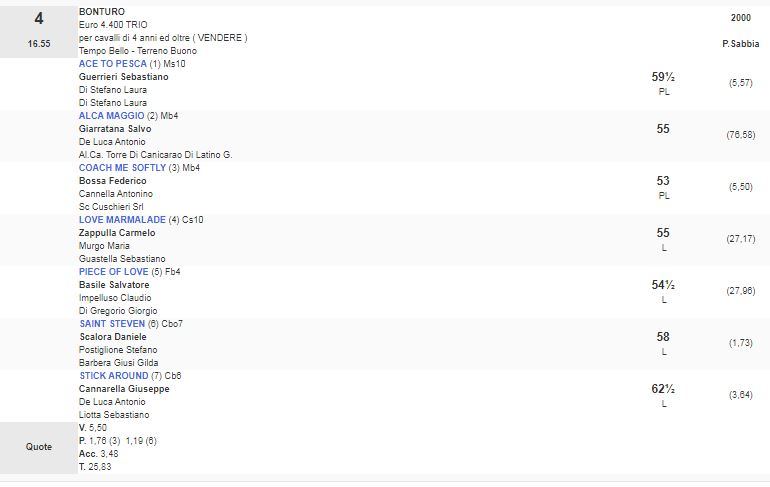Click the ALCA MAGGIO horse name
Image resolution: width=770 pixels, height=487 pixels.
(x=113, y=116)
